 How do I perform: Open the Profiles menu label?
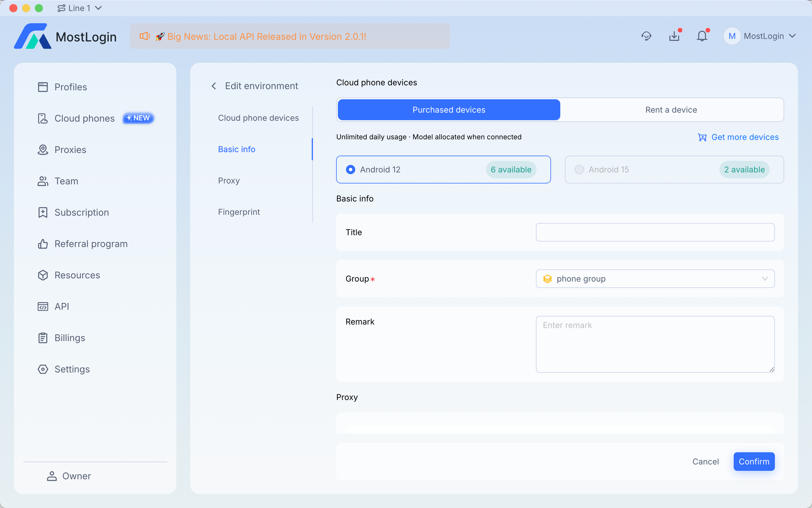coord(71,87)
